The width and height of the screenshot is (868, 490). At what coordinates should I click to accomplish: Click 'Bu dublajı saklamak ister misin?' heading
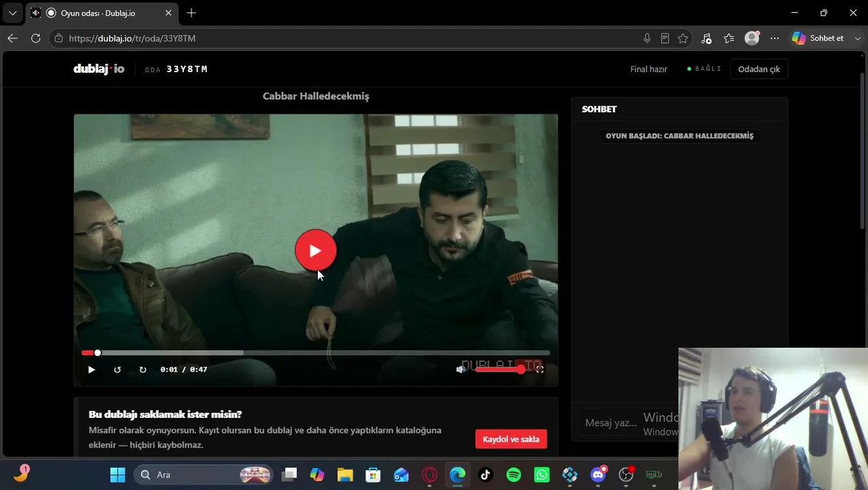tap(165, 414)
